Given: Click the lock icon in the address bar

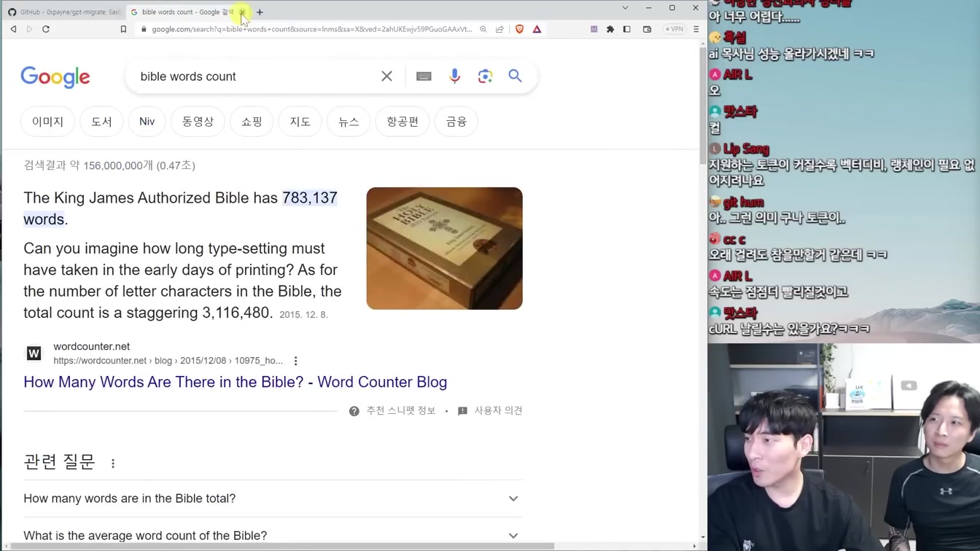Looking at the screenshot, I should (x=144, y=29).
